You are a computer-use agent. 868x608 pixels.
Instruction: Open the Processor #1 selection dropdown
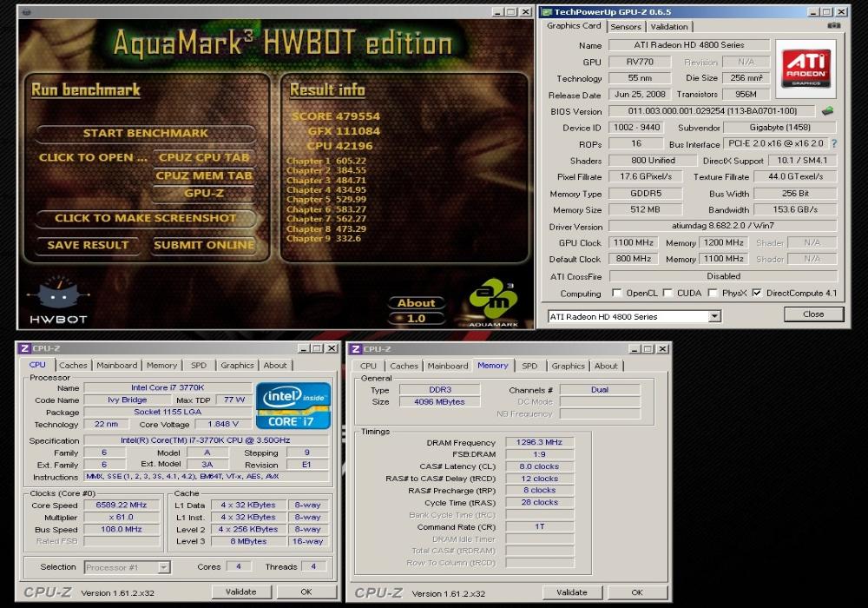click(164, 567)
